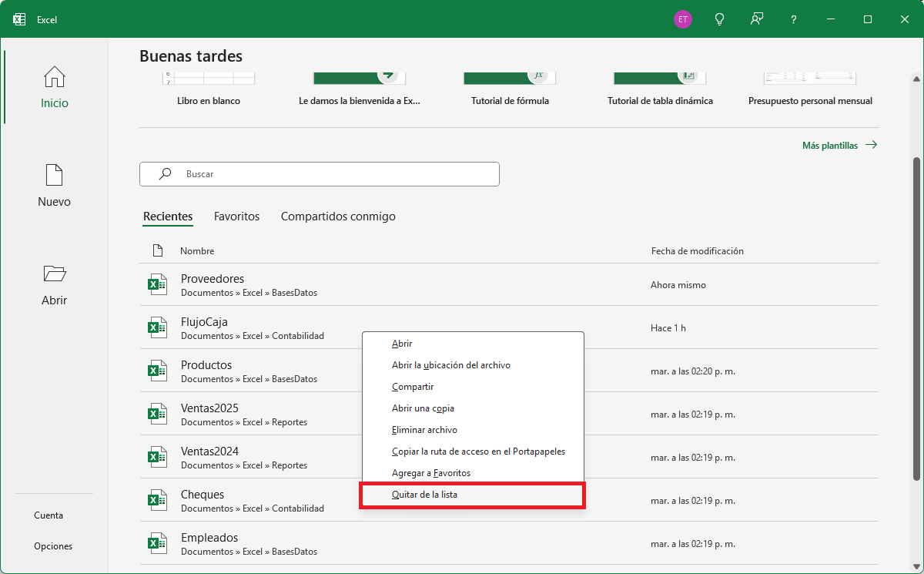
Task: Click the Ventas2025 Excel file icon
Action: (x=157, y=415)
